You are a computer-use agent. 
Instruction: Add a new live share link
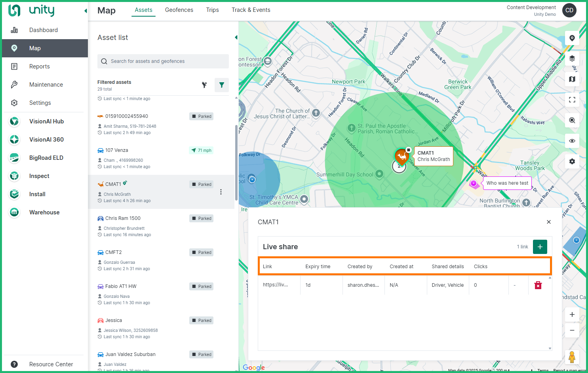click(x=540, y=247)
